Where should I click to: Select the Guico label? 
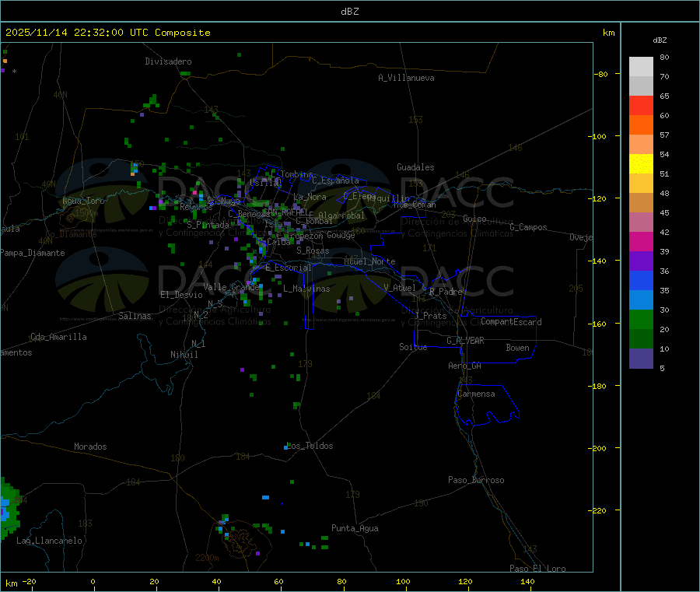pos(474,219)
